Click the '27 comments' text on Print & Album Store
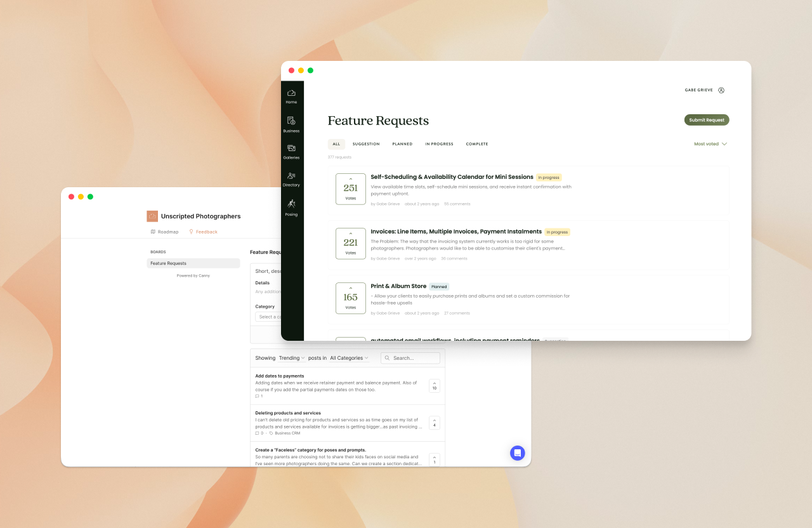 pyautogui.click(x=457, y=313)
